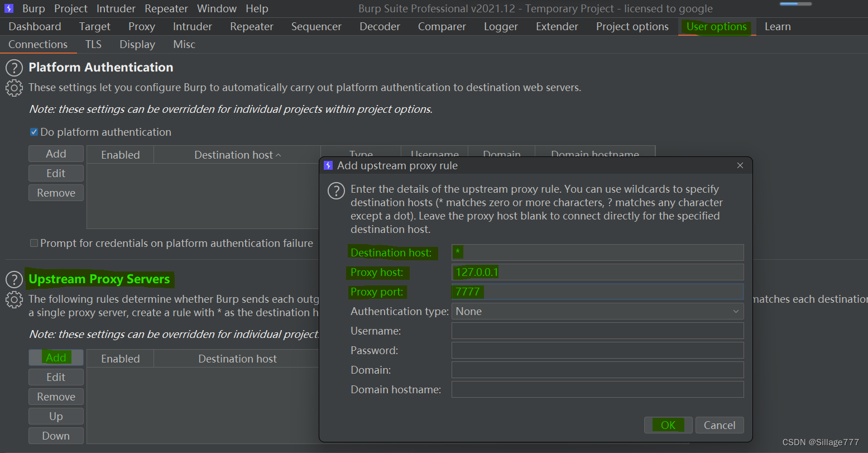Switch to Dashboard tab

coord(35,26)
